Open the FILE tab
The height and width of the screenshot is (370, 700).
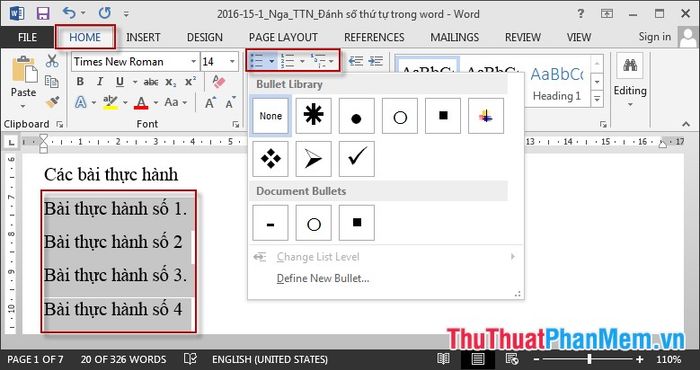coord(27,37)
